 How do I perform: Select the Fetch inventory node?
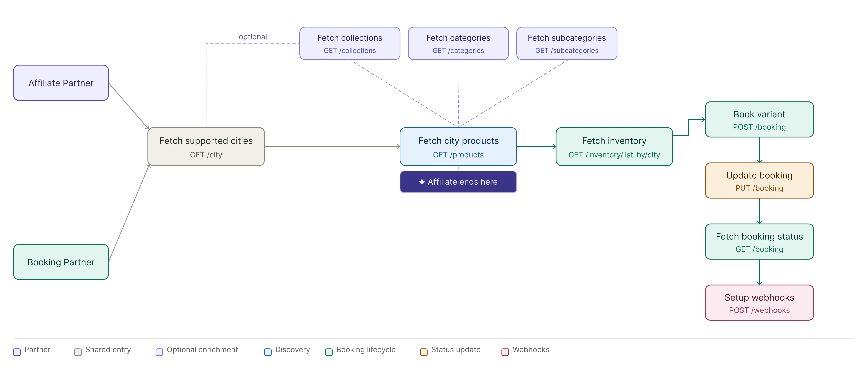pyautogui.click(x=614, y=147)
